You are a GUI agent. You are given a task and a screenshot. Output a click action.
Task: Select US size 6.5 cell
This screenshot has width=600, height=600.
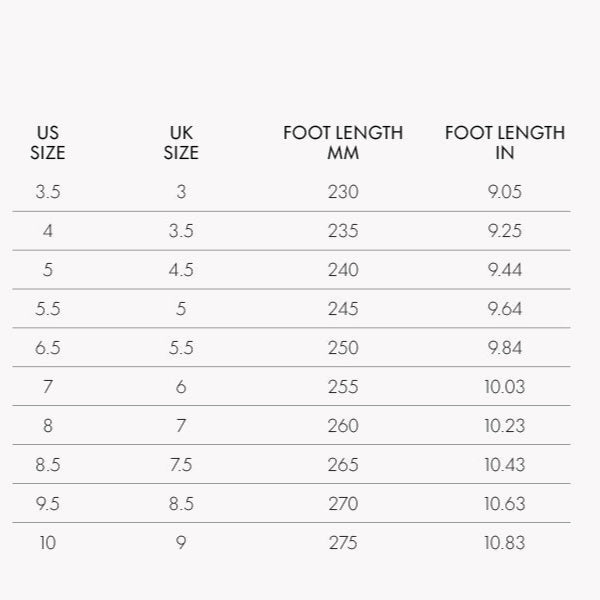point(48,348)
